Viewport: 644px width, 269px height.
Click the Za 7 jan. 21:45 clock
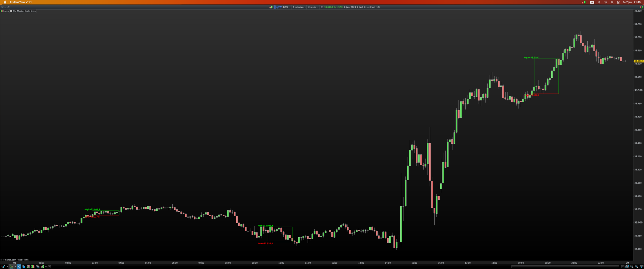631,2
